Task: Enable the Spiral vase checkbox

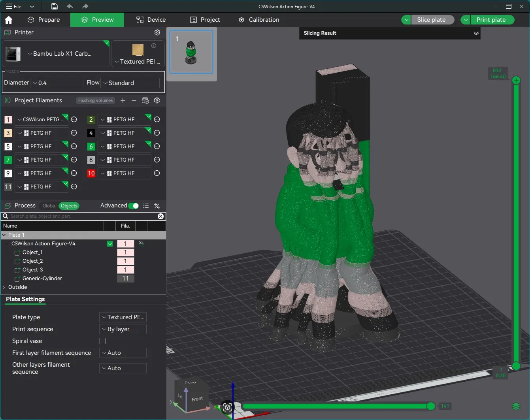Action: (x=103, y=341)
